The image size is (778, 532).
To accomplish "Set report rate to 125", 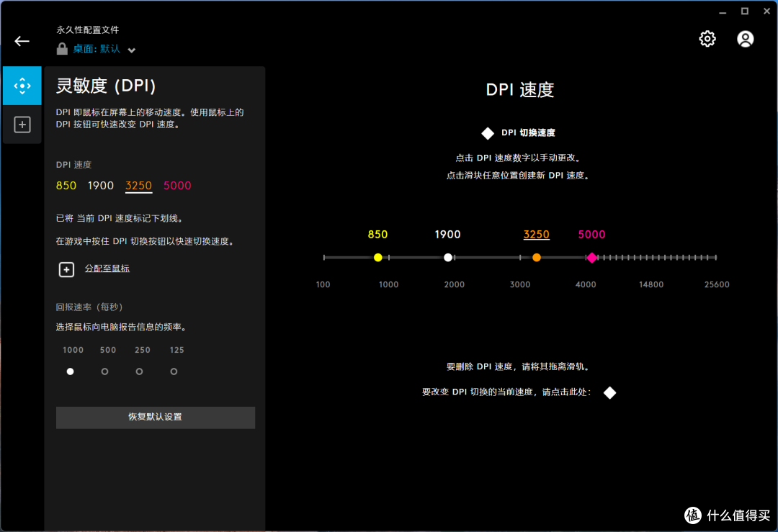I will 174,371.
